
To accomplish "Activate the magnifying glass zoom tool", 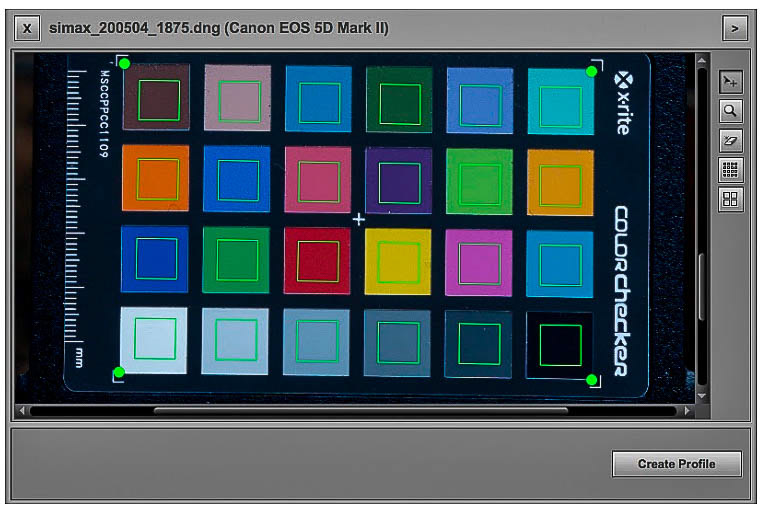I will tap(730, 111).
